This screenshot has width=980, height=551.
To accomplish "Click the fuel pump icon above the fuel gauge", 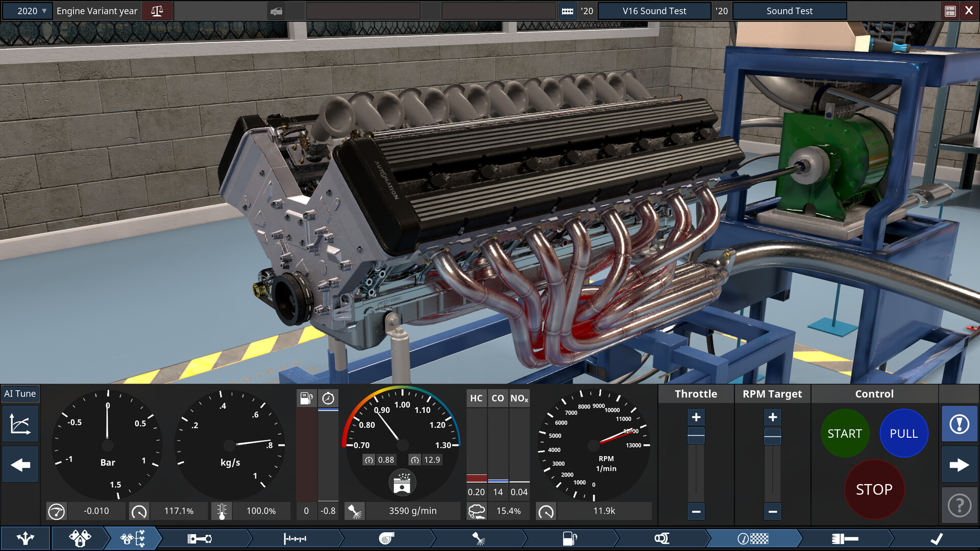I will [306, 397].
